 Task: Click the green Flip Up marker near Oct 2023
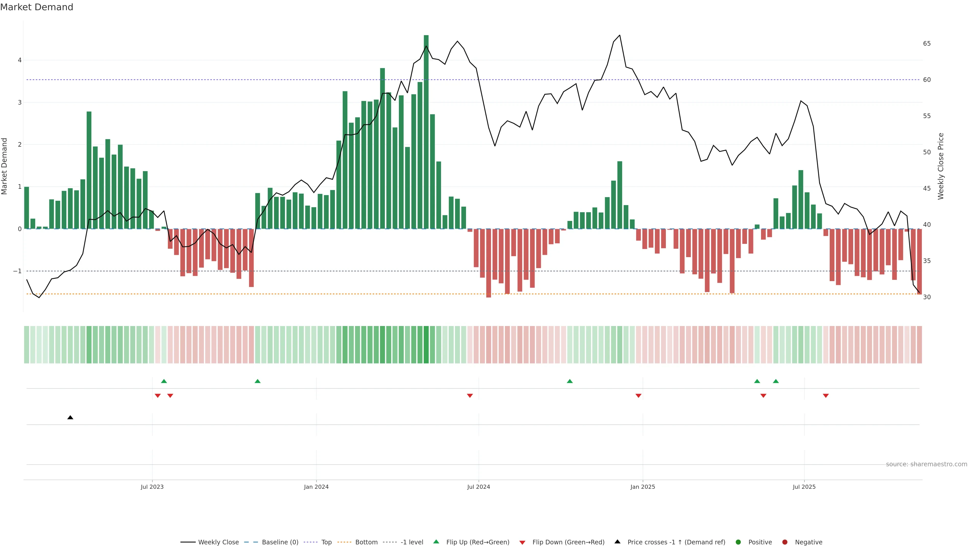[258, 381]
